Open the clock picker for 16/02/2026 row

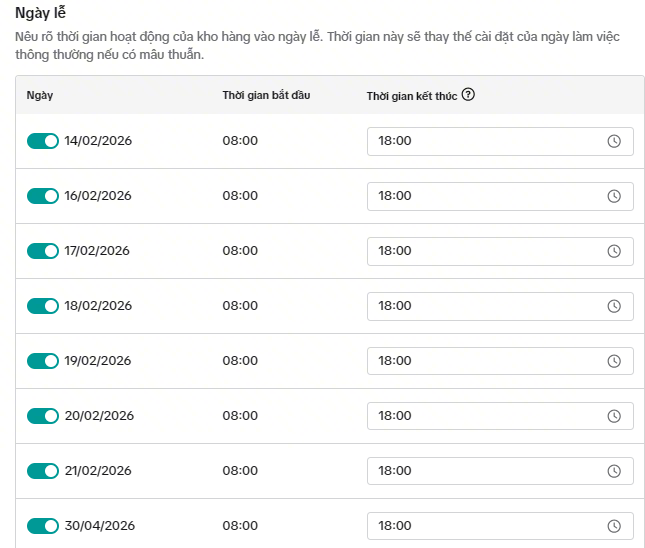tap(615, 196)
